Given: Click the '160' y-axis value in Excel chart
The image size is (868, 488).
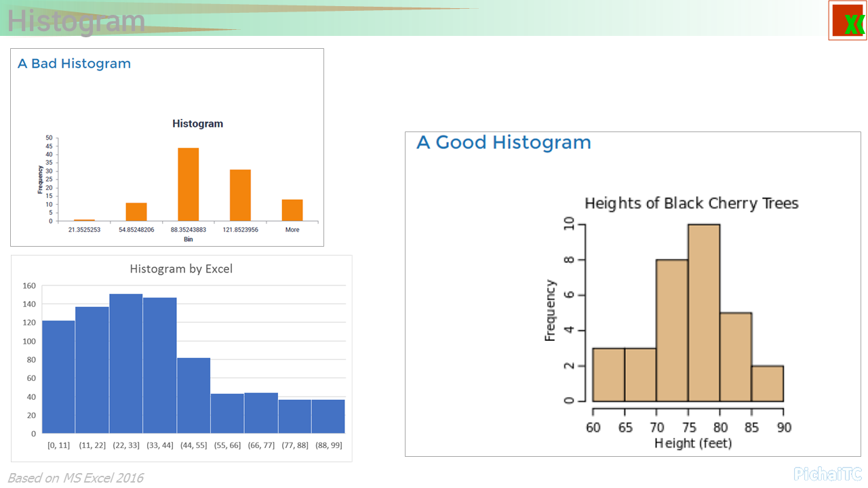Looking at the screenshot, I should (x=28, y=285).
